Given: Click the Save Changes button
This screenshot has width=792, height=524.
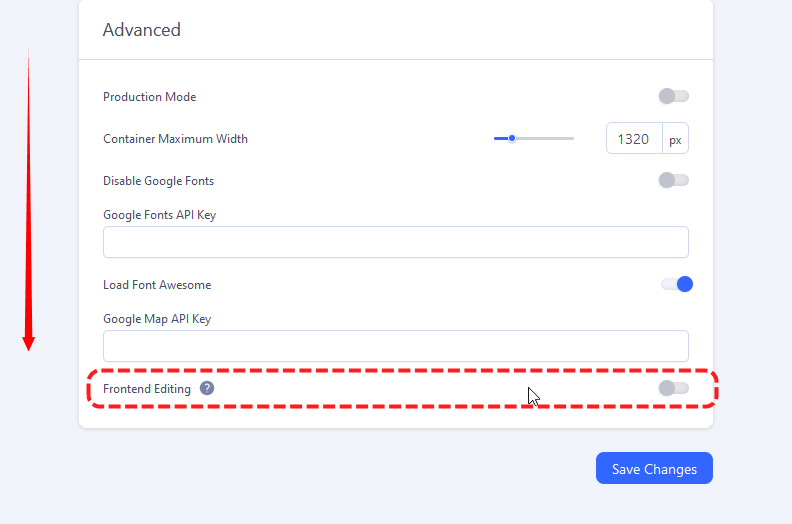Looking at the screenshot, I should [654, 468].
